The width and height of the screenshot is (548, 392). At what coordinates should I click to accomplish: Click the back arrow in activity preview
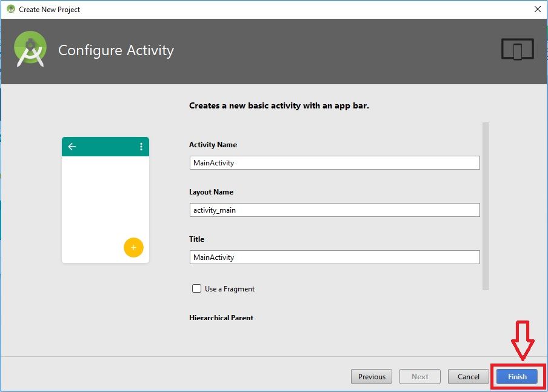(72, 147)
